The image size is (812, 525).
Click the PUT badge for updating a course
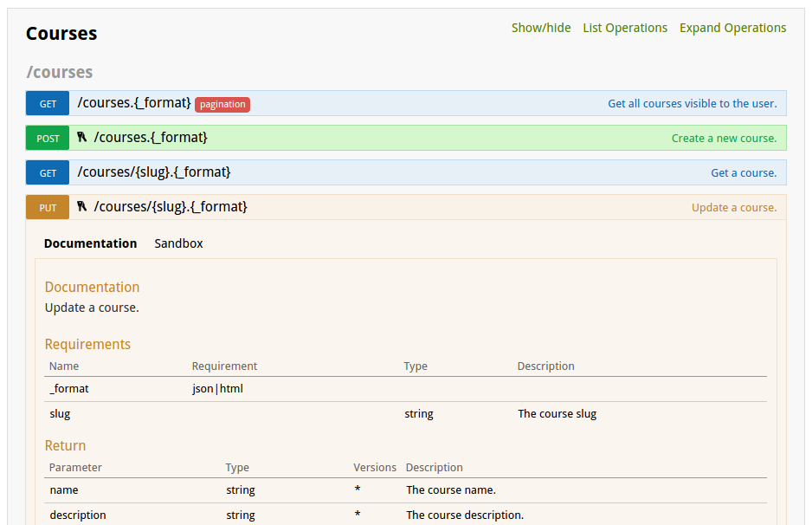click(47, 207)
